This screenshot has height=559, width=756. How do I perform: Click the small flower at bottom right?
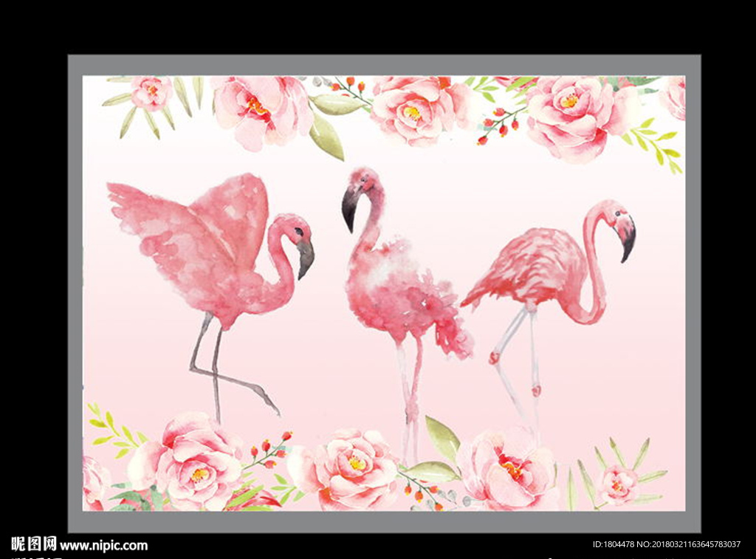point(618,484)
